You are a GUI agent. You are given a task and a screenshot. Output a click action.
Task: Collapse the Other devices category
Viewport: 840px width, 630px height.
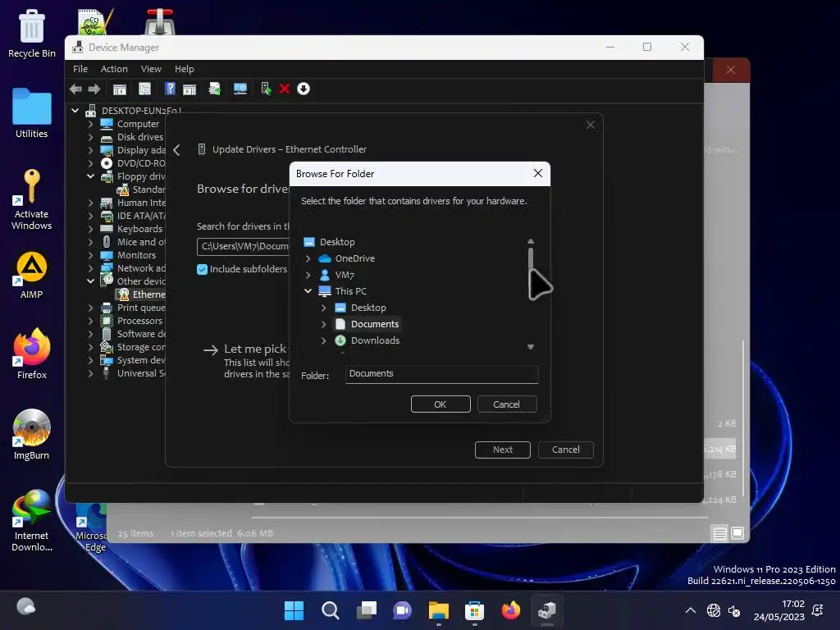[90, 281]
